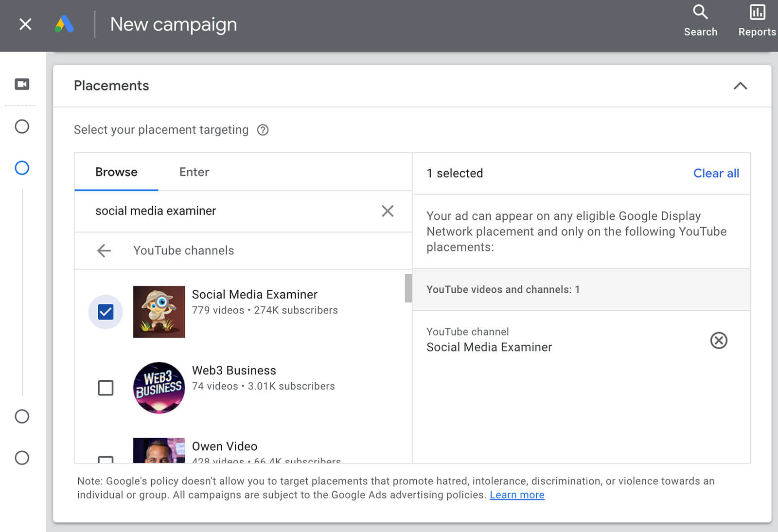778x532 pixels.
Task: Click the 'New campaign' title
Action: pyautogui.click(x=174, y=24)
